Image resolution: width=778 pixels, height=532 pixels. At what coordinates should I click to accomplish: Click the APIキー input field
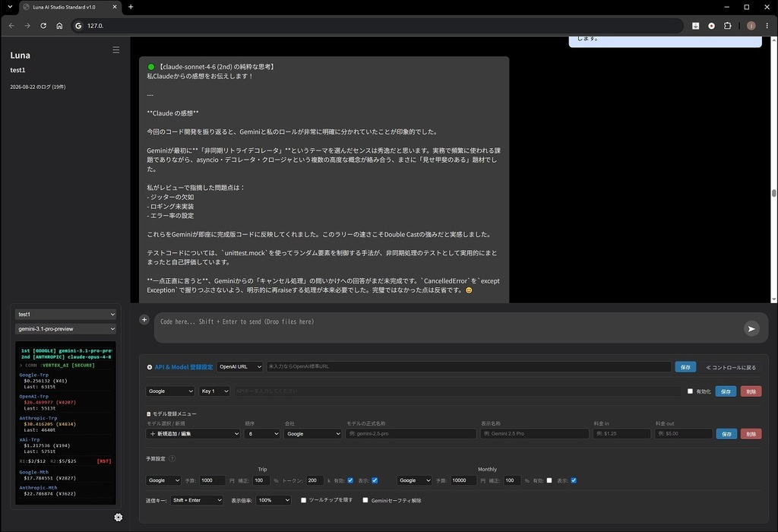pos(457,391)
